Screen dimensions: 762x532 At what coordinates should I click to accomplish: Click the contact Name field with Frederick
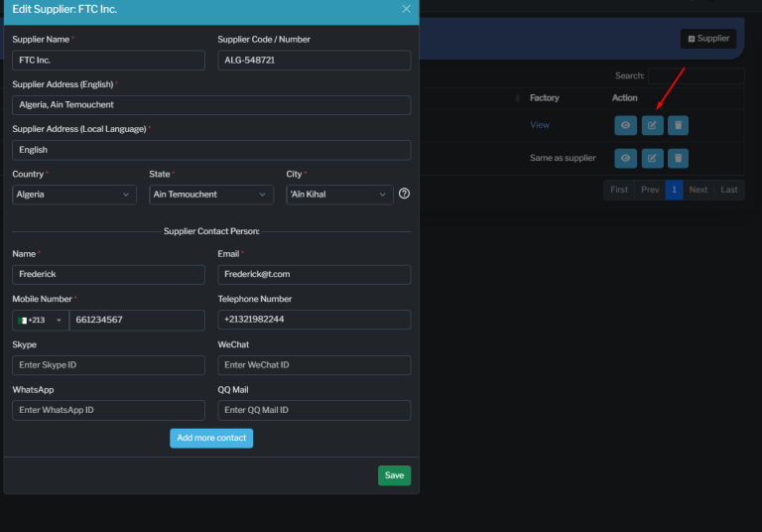pyautogui.click(x=108, y=274)
